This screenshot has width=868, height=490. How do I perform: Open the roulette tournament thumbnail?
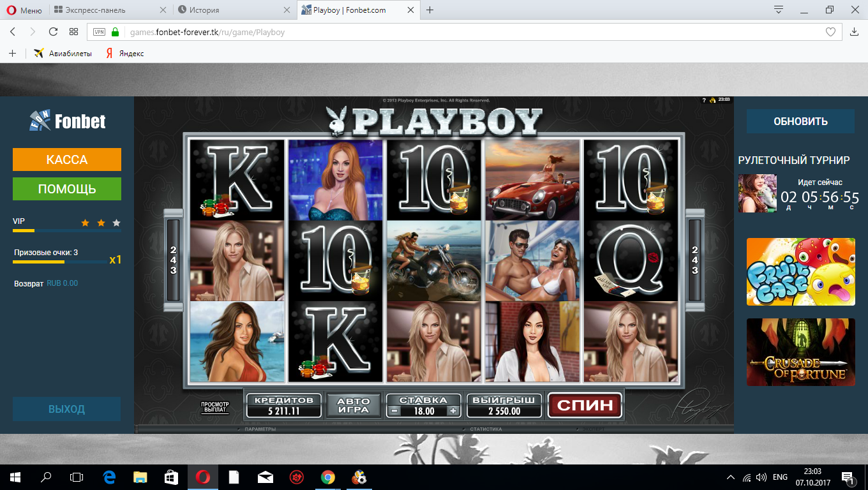(758, 193)
